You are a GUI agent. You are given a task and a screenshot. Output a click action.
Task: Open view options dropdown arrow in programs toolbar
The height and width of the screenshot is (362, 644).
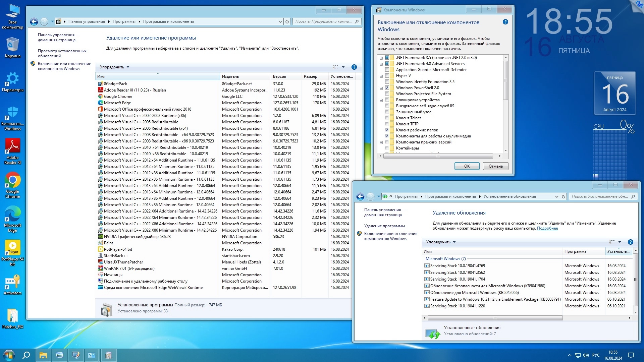point(343,67)
